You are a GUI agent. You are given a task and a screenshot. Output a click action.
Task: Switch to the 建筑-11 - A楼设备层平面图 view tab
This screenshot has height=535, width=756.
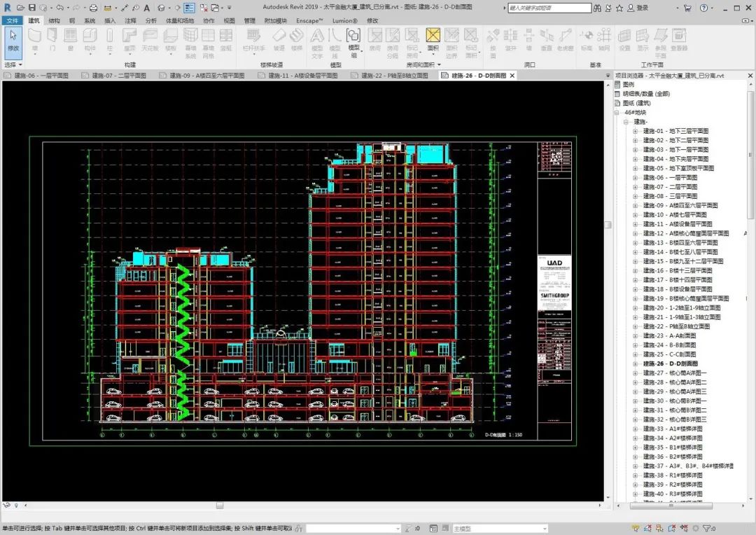[302, 76]
